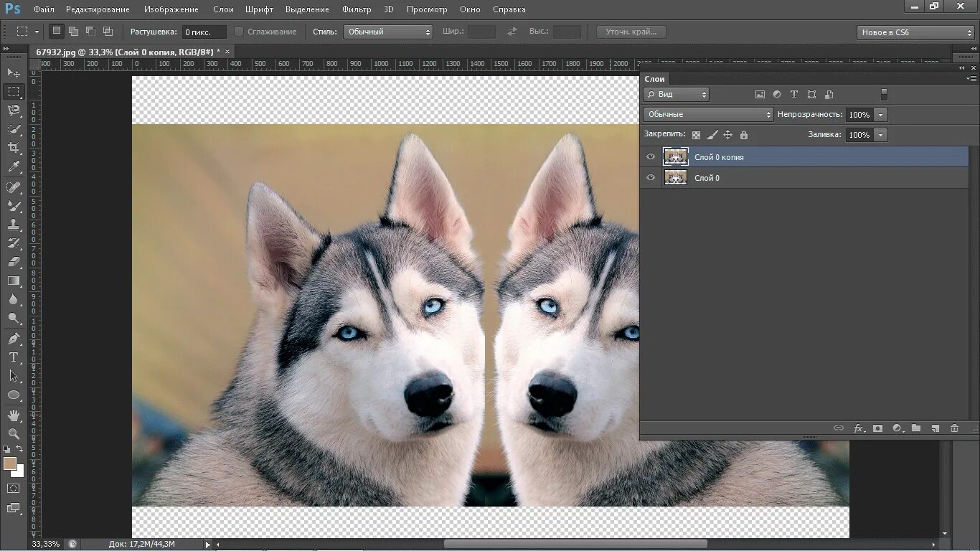Change the screen mode
980x551 pixels.
[x=14, y=508]
